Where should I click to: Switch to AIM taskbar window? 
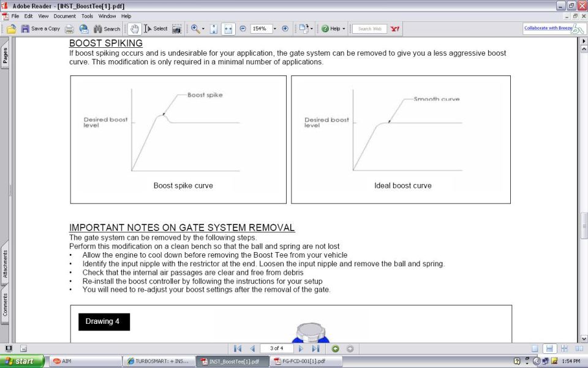(86, 361)
